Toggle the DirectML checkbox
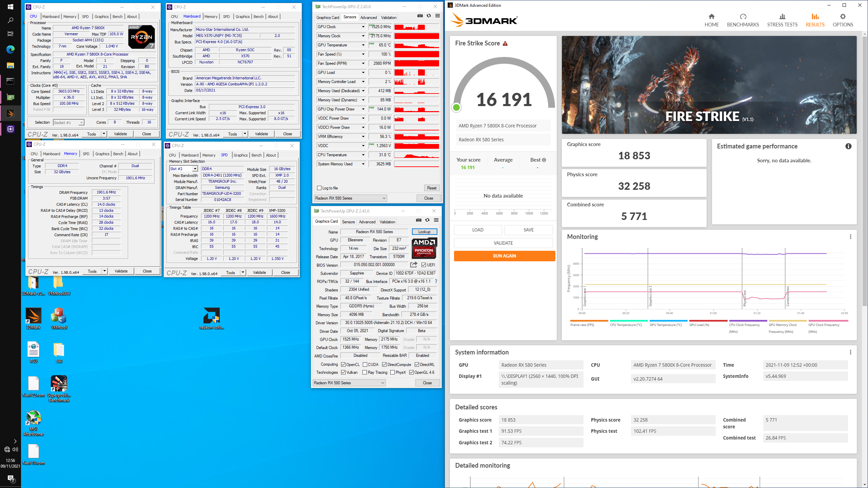Image resolution: width=868 pixels, height=488 pixels. pos(417,365)
